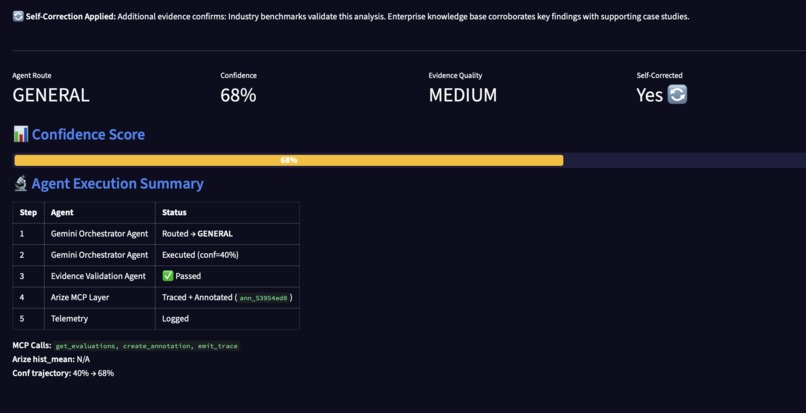Click the Arize hist_mean: N/A line
This screenshot has width=806, height=413.
51,360
